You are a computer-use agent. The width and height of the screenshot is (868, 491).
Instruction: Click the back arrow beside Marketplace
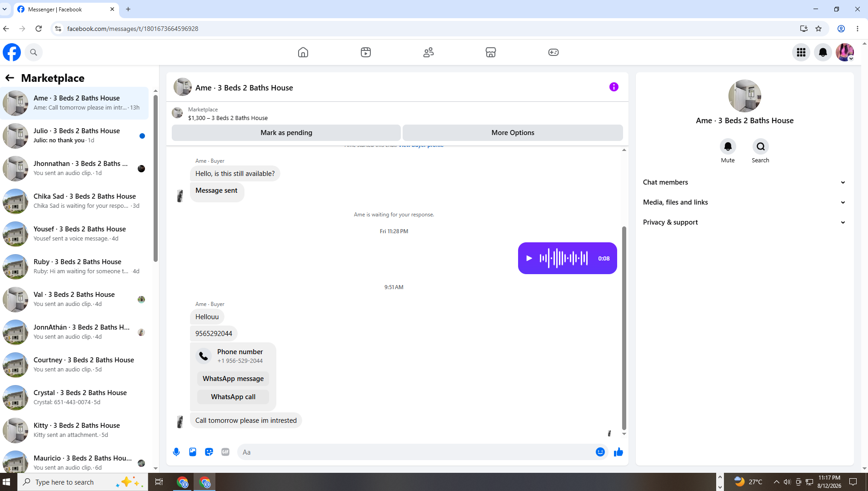(10, 78)
